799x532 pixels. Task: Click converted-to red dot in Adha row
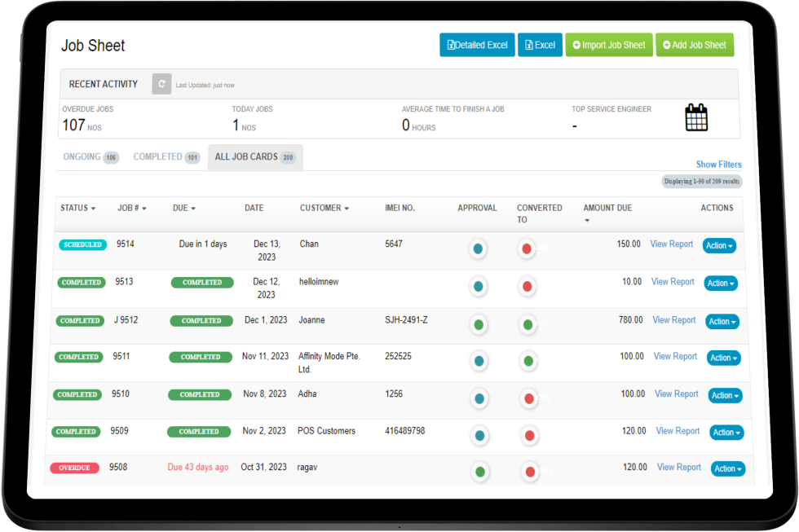529,398
